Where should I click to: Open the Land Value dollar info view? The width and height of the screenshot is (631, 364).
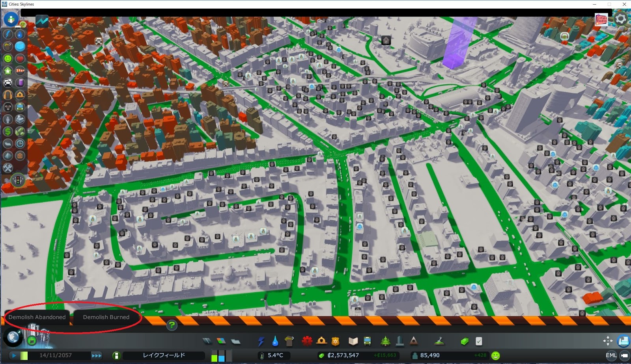(x=8, y=132)
